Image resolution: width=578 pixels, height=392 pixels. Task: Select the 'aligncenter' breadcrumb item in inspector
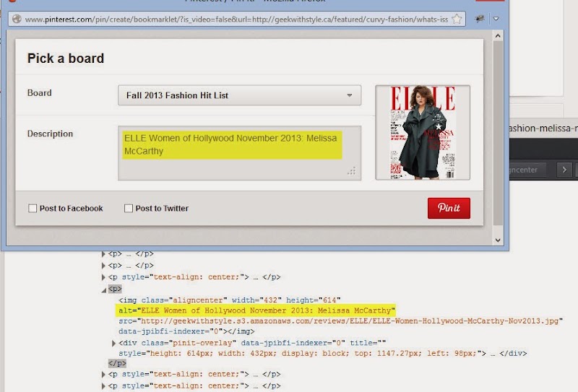[528, 170]
